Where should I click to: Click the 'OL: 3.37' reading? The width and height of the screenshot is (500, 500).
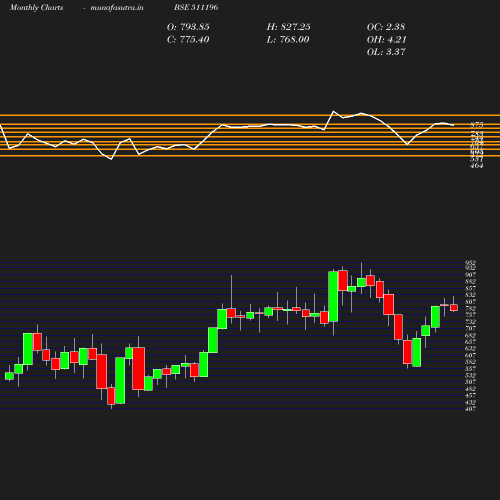(x=386, y=52)
